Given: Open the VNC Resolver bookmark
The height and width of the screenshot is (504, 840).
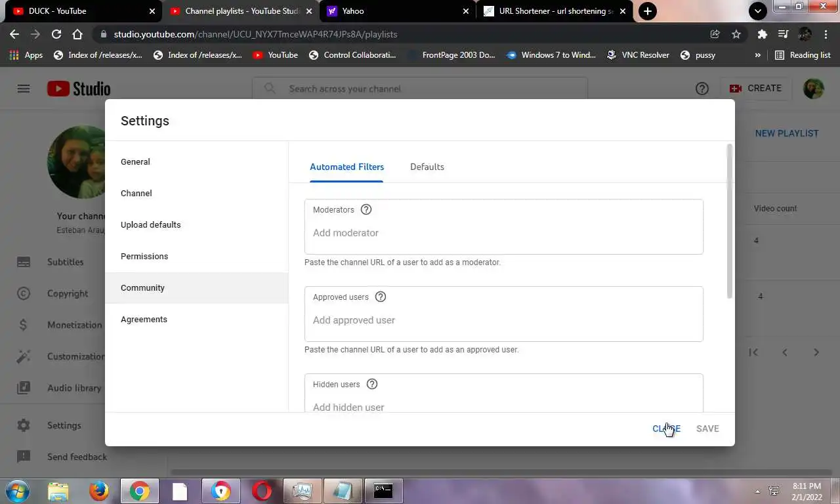Looking at the screenshot, I should (x=638, y=55).
